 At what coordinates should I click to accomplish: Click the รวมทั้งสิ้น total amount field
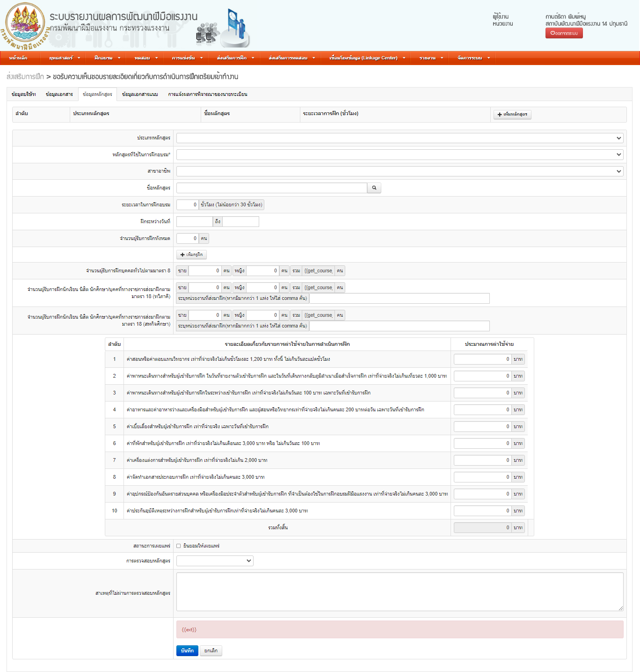(x=483, y=527)
